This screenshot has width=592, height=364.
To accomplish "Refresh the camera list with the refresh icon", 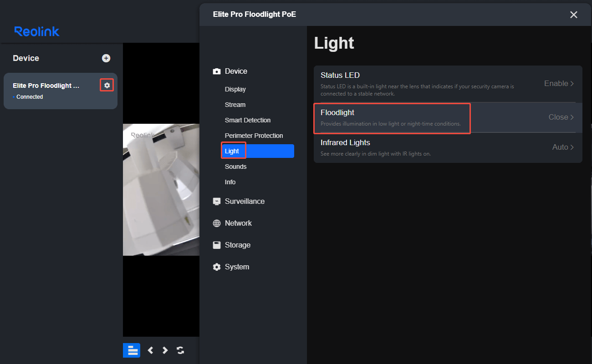I will coord(180,350).
